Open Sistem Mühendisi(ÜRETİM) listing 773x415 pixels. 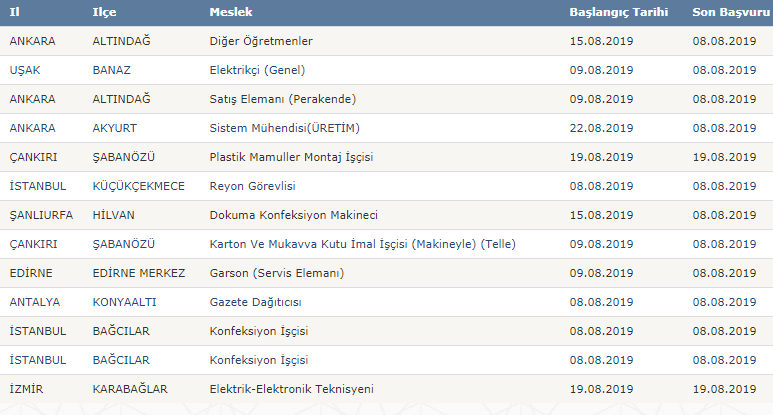point(284,128)
